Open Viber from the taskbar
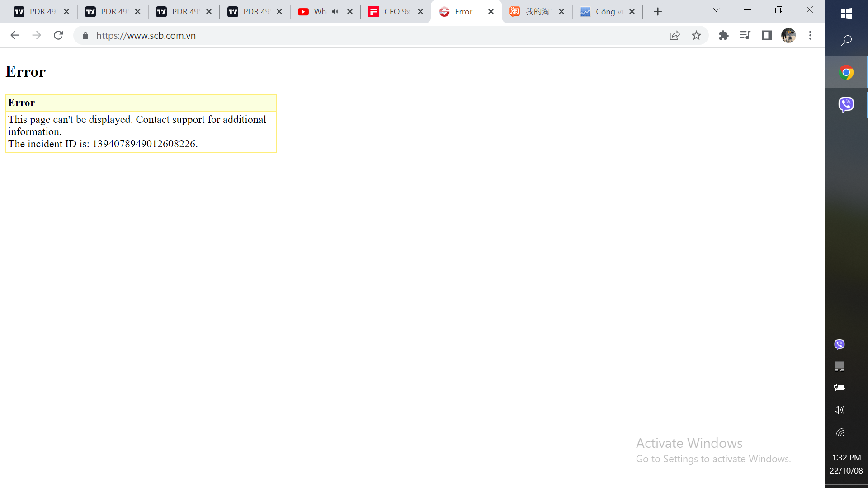Viewport: 868px width, 488px height. click(846, 104)
